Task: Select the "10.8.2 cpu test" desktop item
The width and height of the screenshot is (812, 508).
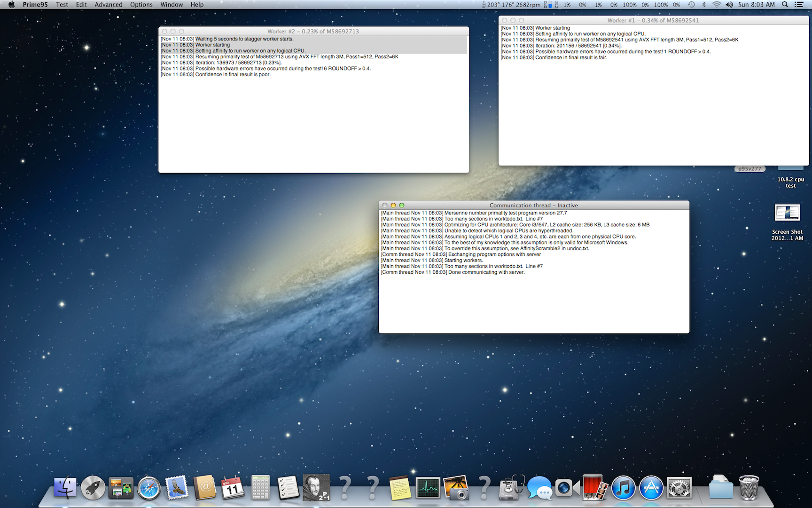Action: tap(790, 183)
